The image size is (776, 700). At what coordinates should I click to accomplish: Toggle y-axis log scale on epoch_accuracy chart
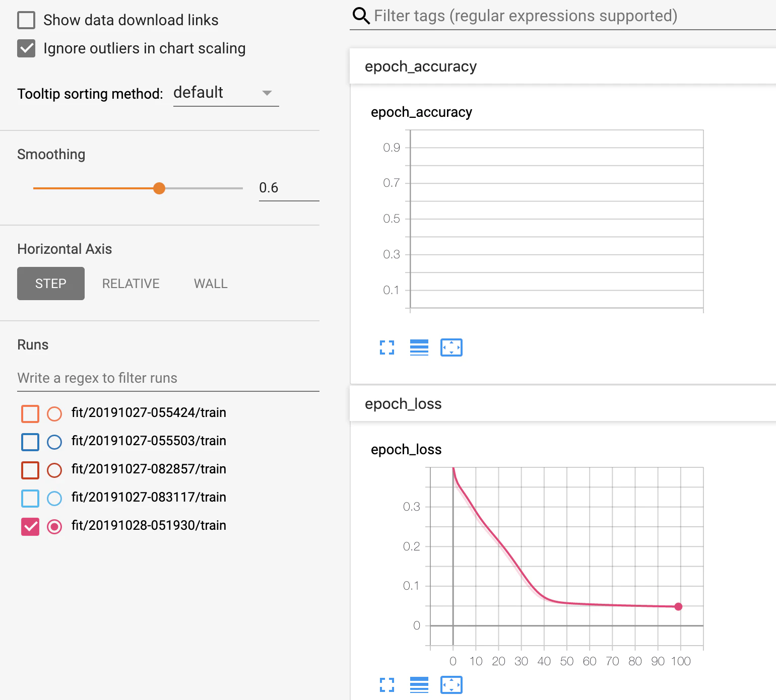pos(419,347)
